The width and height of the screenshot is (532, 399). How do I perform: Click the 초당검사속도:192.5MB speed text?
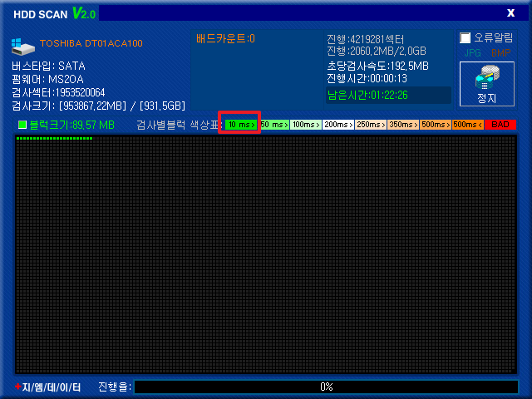pos(377,66)
